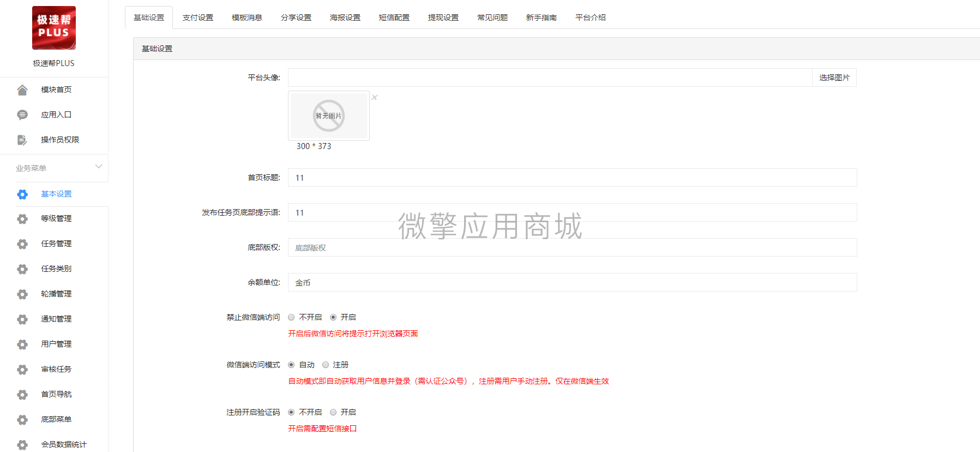Open 底部菜单 in the sidebar
The height and width of the screenshot is (452, 980).
(56, 419)
